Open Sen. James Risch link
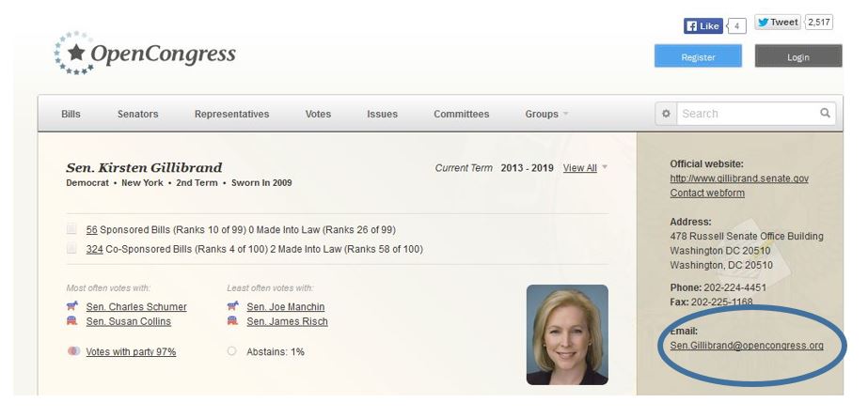The width and height of the screenshot is (868, 418). pos(288,321)
